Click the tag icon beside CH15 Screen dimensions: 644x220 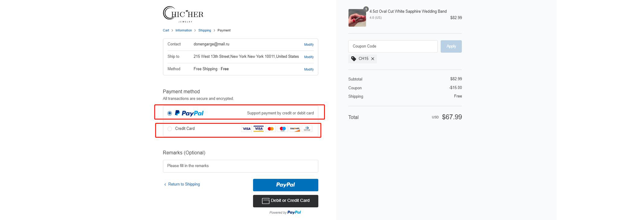354,59
